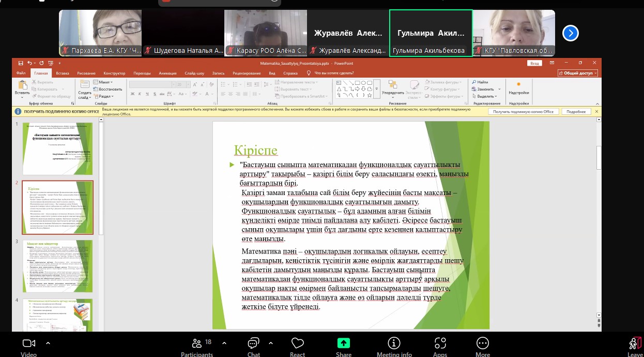Toggle the Video camera on or off
Screen dimensions: 644x357
click(x=29, y=344)
